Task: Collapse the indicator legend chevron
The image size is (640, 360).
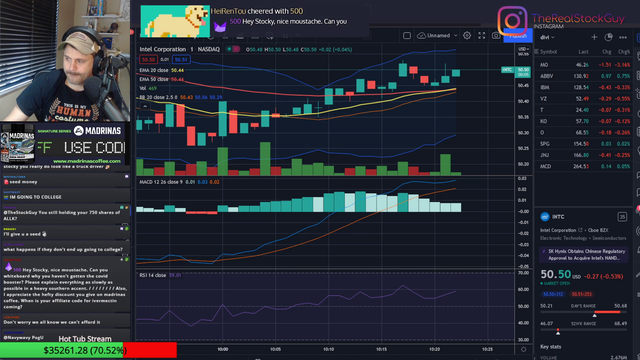Action: point(145,106)
